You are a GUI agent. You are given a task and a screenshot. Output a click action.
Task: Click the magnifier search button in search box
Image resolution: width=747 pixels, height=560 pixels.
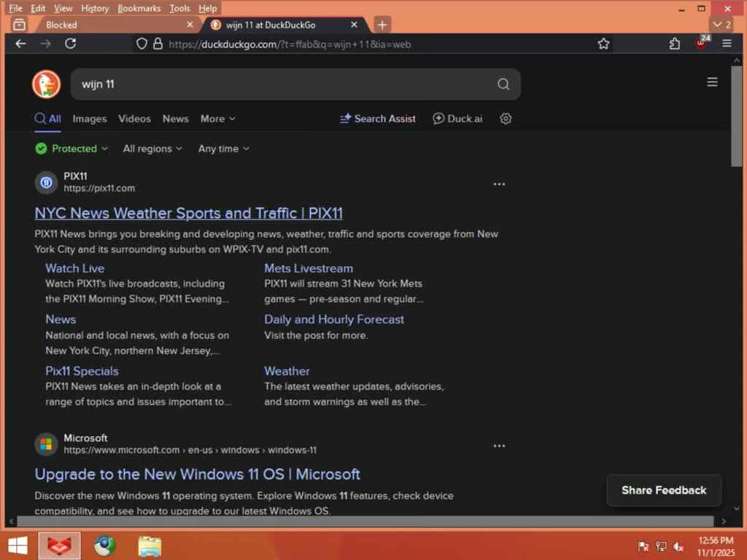[503, 85]
